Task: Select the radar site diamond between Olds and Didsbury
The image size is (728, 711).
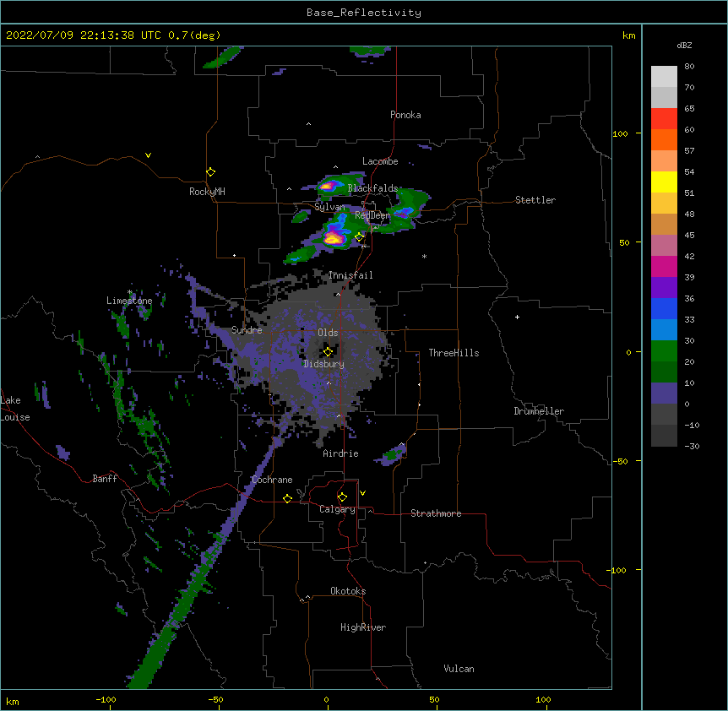Action: point(328,352)
